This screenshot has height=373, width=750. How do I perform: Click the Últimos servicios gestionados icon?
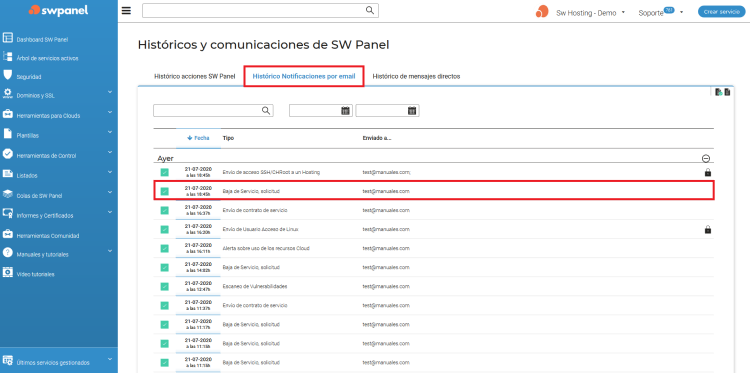click(8, 361)
